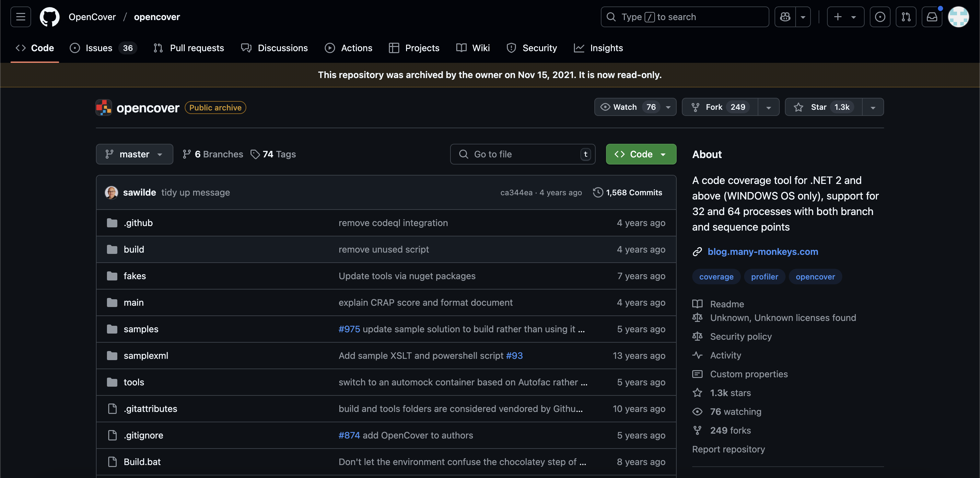980x478 pixels.
Task: Click the Watch button
Action: pos(635,107)
